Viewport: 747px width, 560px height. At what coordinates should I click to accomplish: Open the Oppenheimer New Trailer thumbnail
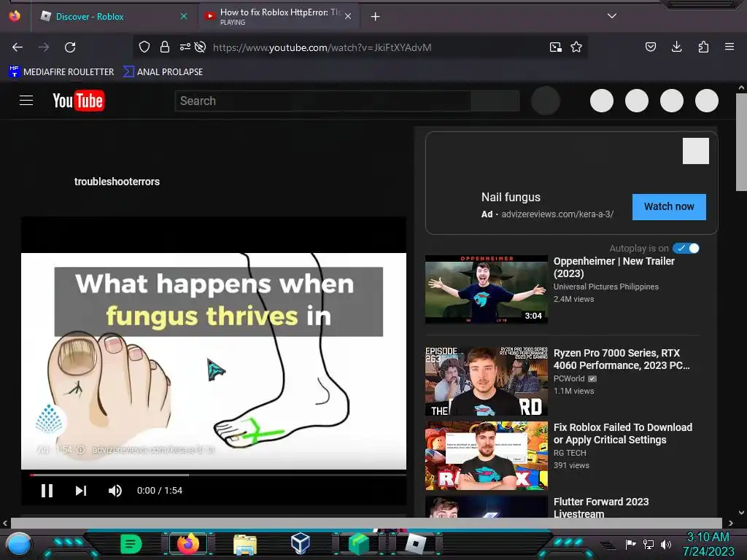click(487, 289)
